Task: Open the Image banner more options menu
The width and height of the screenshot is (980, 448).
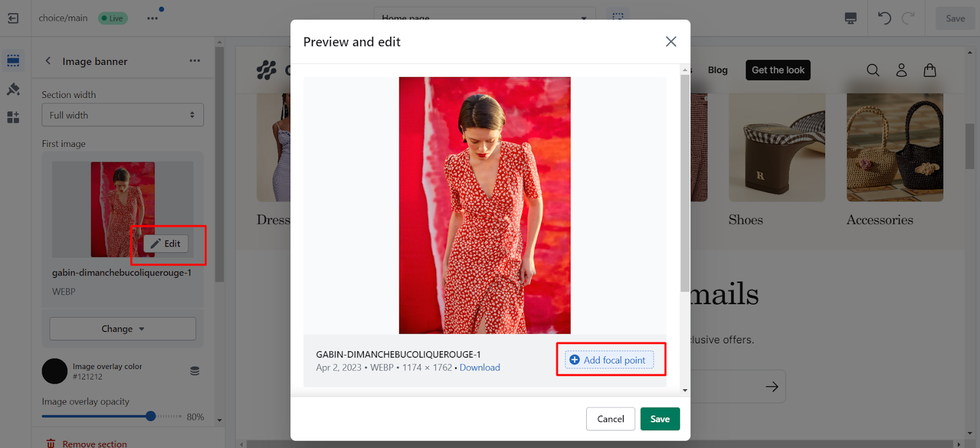Action: (195, 61)
